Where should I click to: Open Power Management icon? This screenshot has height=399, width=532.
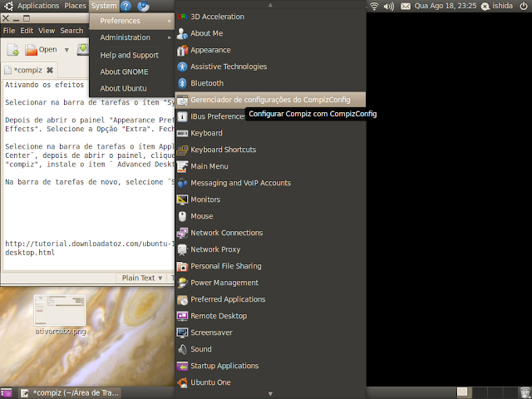coord(182,283)
